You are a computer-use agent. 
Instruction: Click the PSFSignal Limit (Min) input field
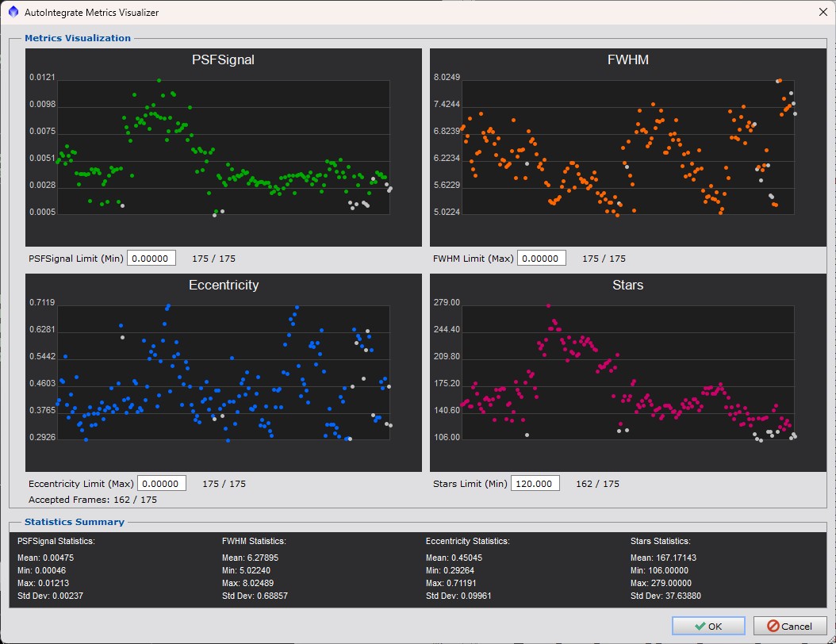[x=151, y=258]
